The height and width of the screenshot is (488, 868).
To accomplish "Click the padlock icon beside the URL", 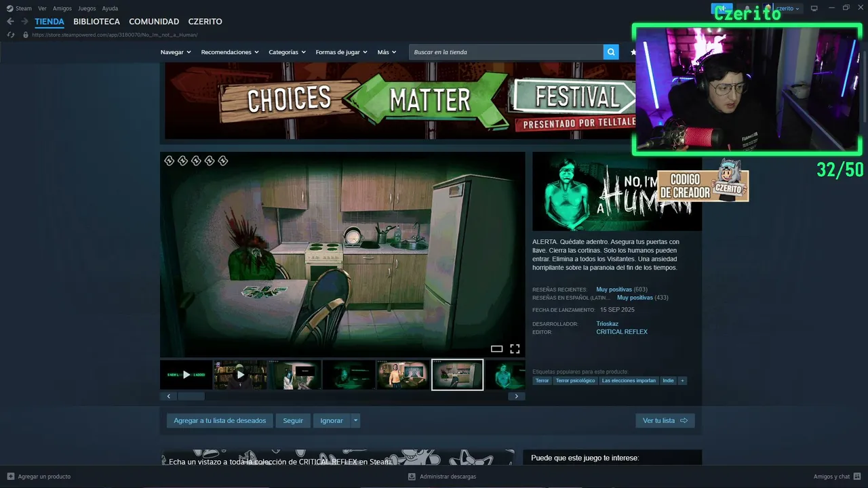I will coord(26,35).
